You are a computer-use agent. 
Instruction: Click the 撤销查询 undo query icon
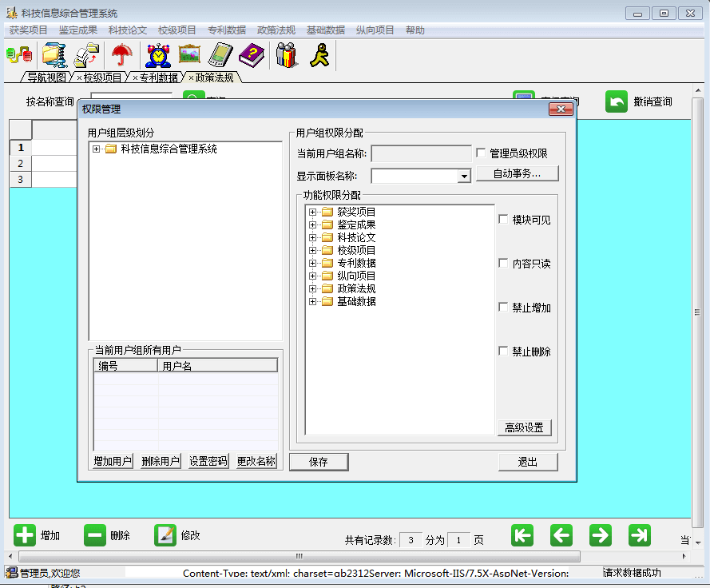pyautogui.click(x=617, y=101)
